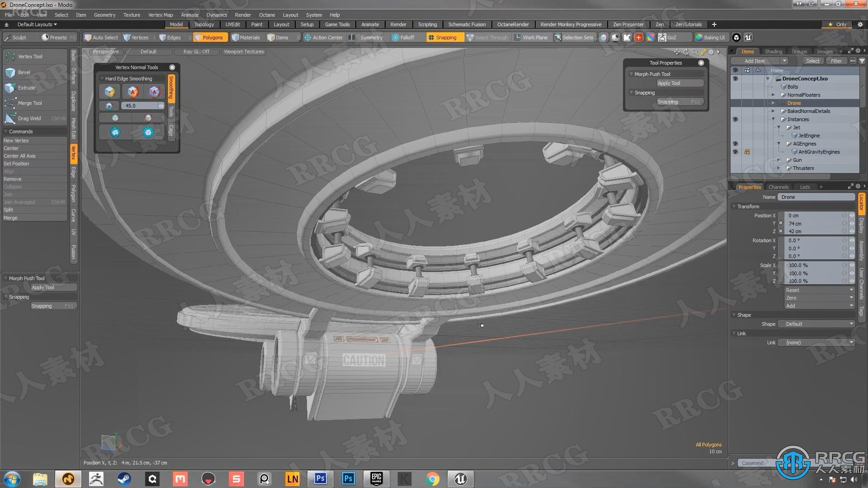868x488 pixels.
Task: Click the red plus icon in the toolbar
Action: pyautogui.click(x=639, y=38)
